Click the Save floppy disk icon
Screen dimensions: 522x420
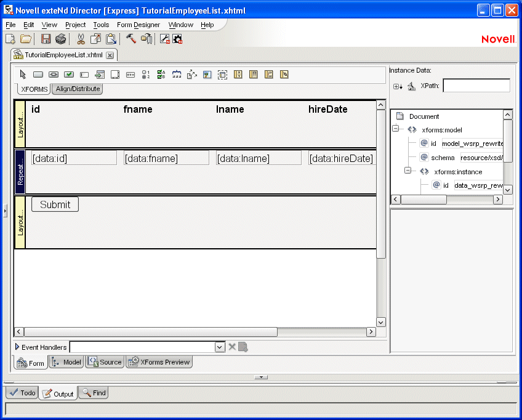pos(46,39)
